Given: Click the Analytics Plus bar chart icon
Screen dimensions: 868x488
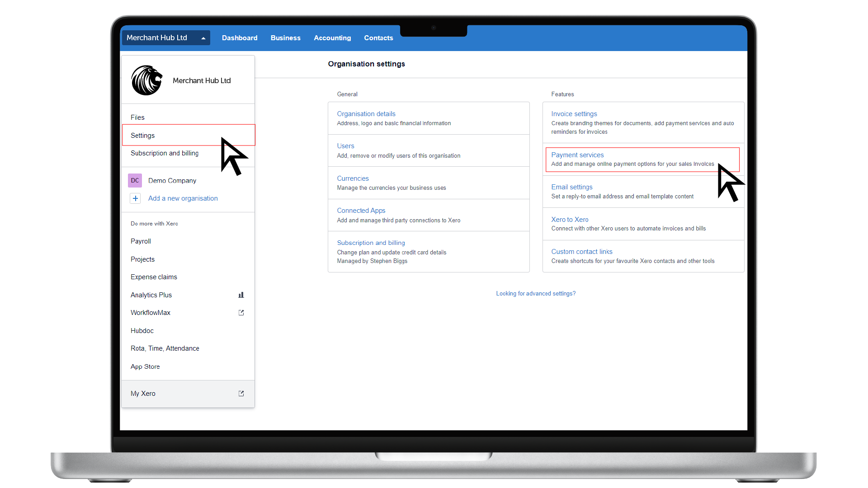Looking at the screenshot, I should (241, 295).
